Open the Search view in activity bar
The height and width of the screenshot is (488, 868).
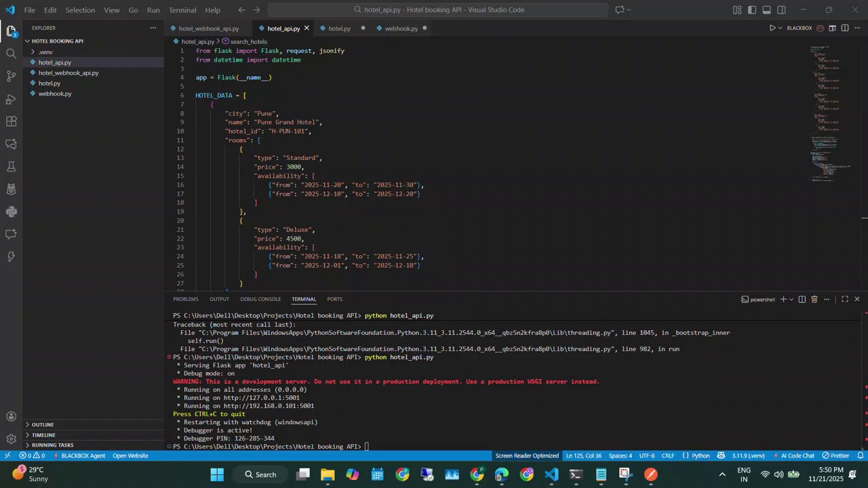(11, 54)
